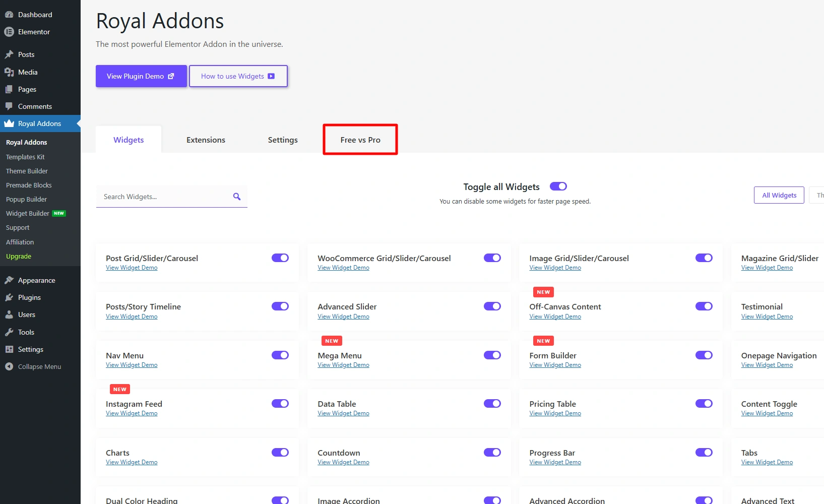Open Popup Builder submenu item
This screenshot has height=504, width=824.
point(26,199)
